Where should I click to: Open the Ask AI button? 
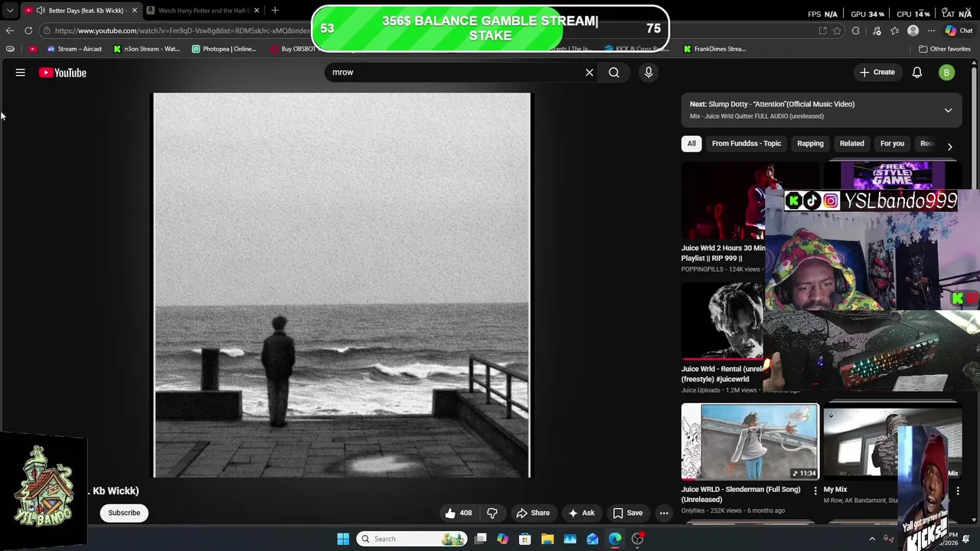pos(581,513)
